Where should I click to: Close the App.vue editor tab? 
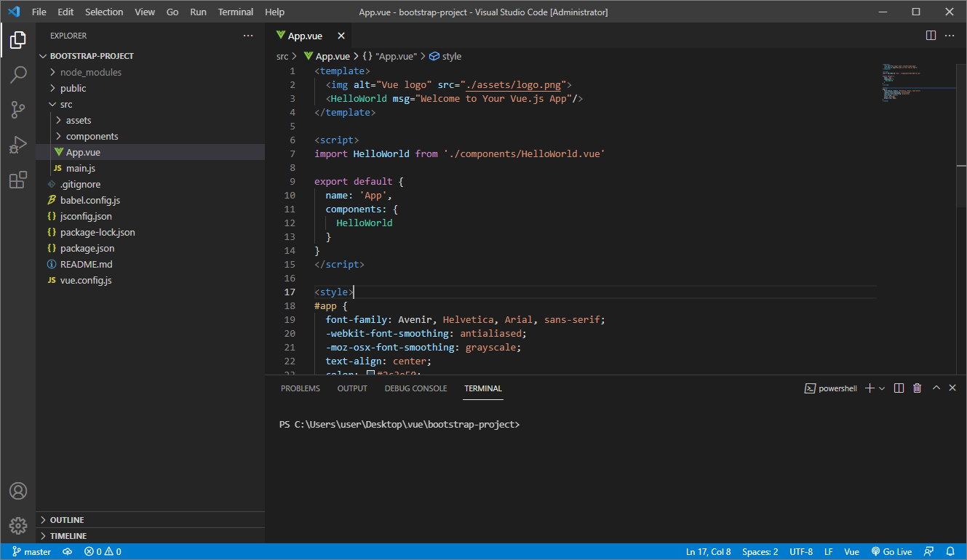pyautogui.click(x=341, y=36)
